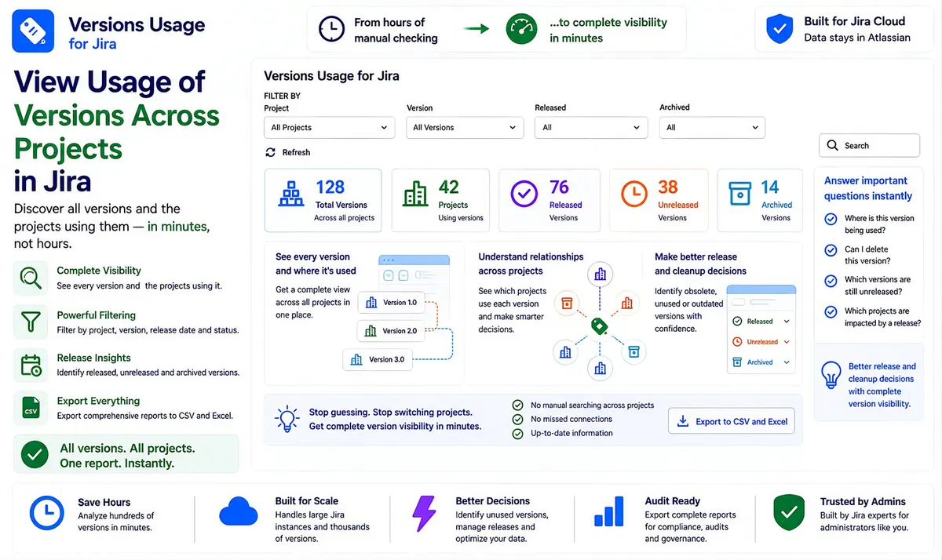
Task: Click the blue shield checkmark icon
Action: pyautogui.click(x=780, y=30)
